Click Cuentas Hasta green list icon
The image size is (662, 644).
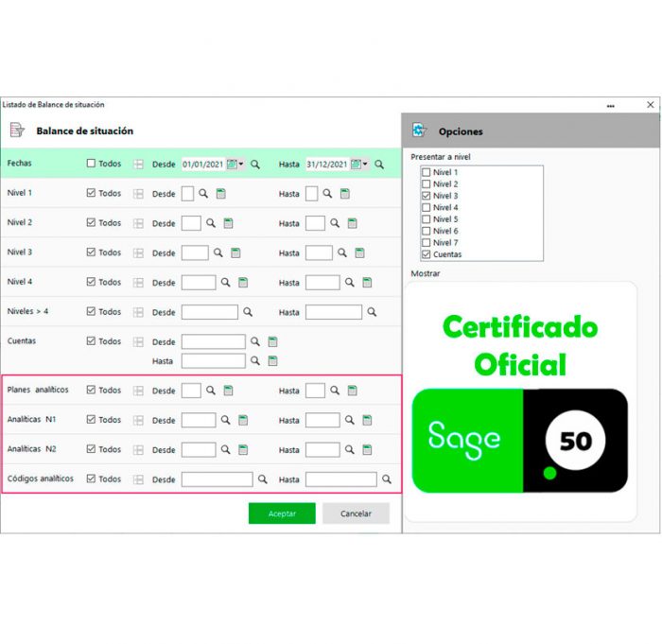(273, 360)
